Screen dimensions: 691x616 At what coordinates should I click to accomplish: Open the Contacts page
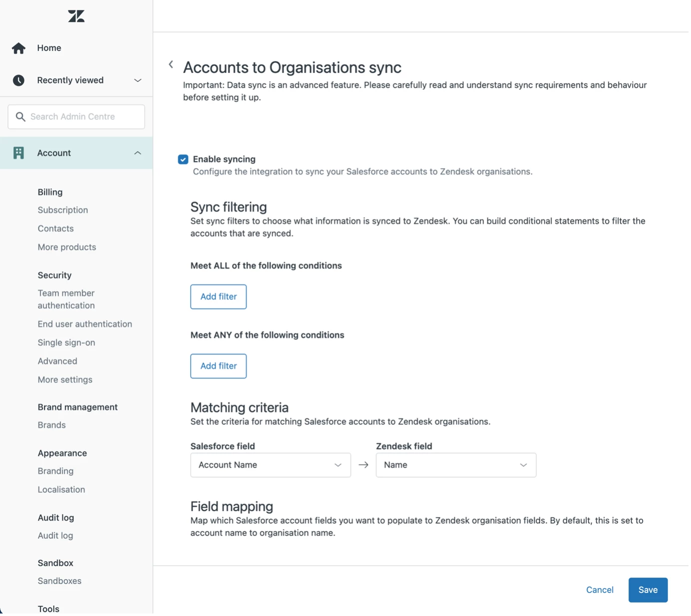[x=56, y=229]
